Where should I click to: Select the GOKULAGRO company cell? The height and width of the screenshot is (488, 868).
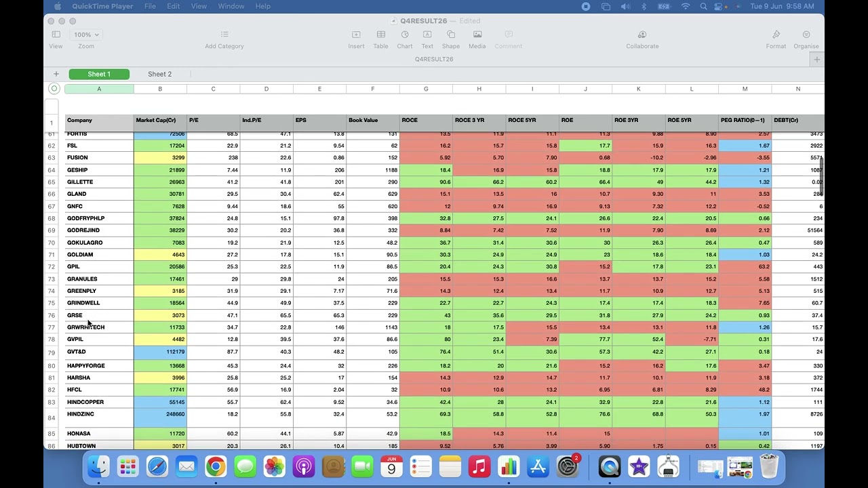[x=99, y=243]
